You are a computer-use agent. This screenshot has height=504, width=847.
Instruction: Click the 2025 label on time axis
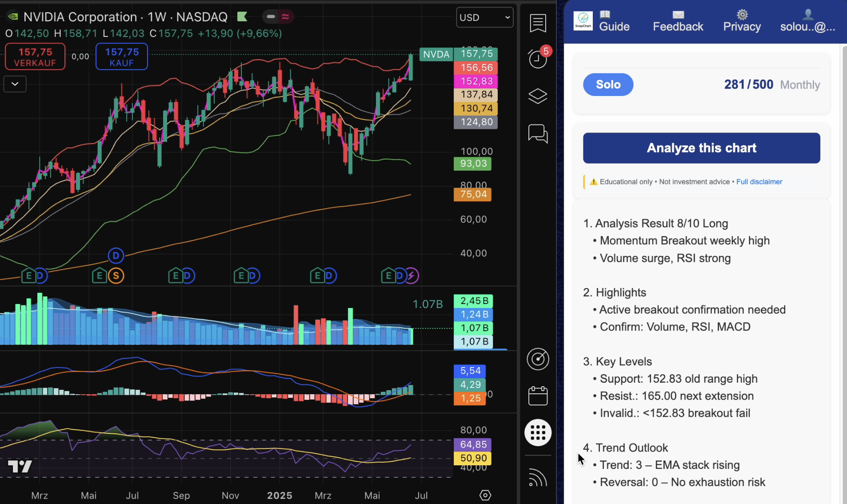pyautogui.click(x=280, y=496)
